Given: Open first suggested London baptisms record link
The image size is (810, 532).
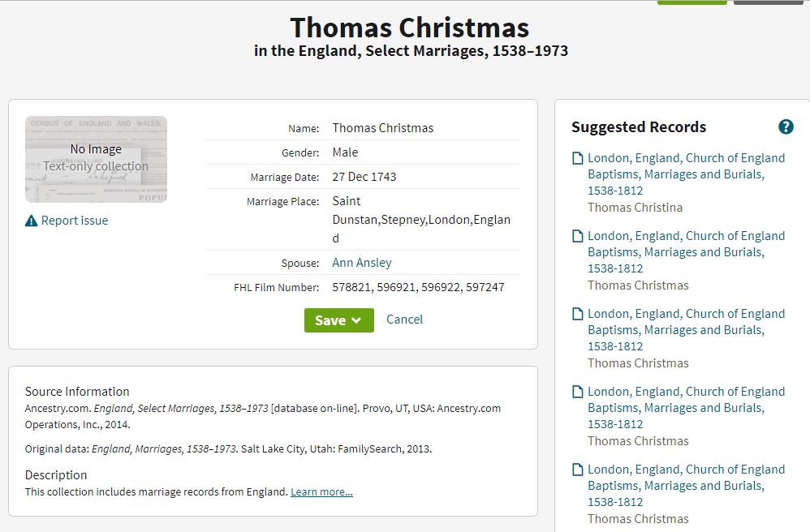Looking at the screenshot, I should click(686, 174).
